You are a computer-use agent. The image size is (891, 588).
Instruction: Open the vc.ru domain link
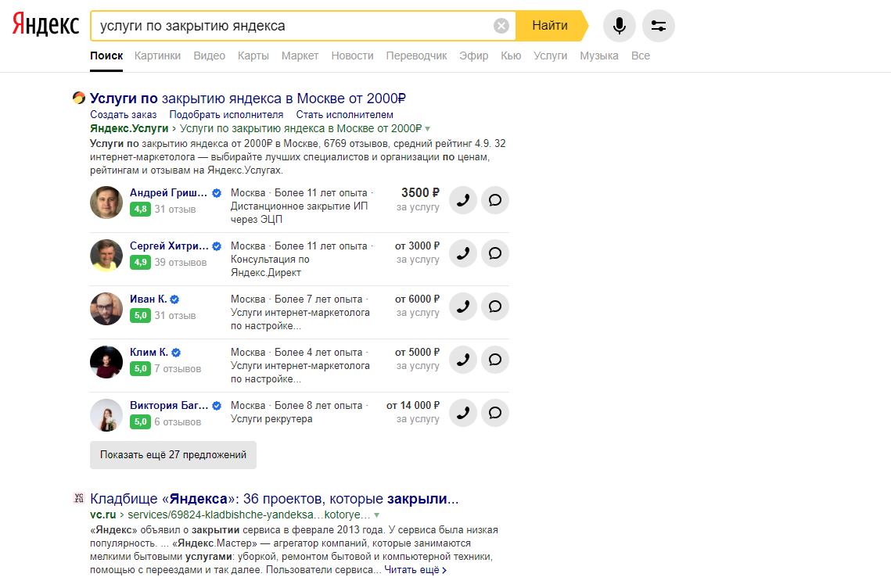[102, 514]
